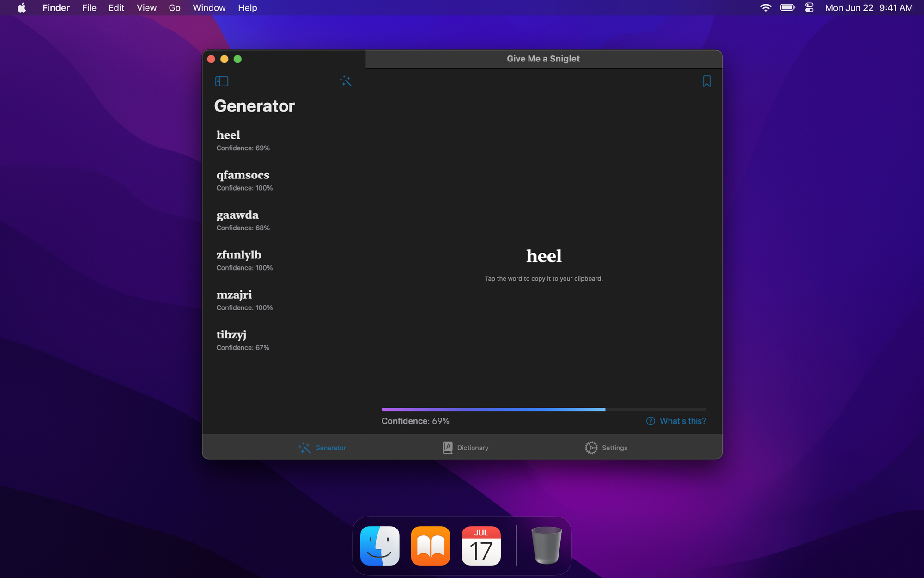Click the What's this help icon

coord(650,421)
